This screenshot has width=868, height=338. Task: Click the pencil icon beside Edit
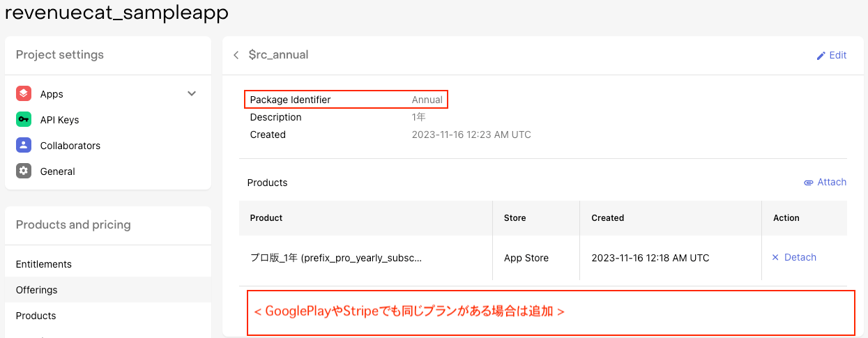(x=821, y=56)
